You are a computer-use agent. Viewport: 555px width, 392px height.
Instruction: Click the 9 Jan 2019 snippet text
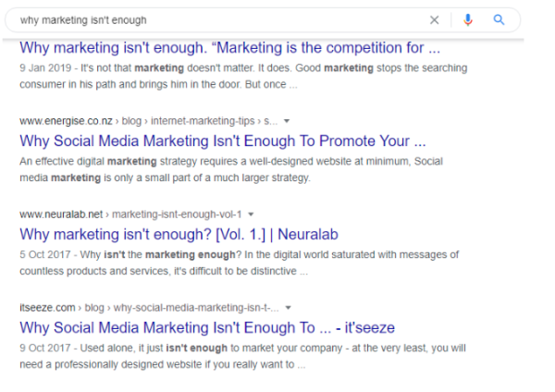(x=243, y=76)
